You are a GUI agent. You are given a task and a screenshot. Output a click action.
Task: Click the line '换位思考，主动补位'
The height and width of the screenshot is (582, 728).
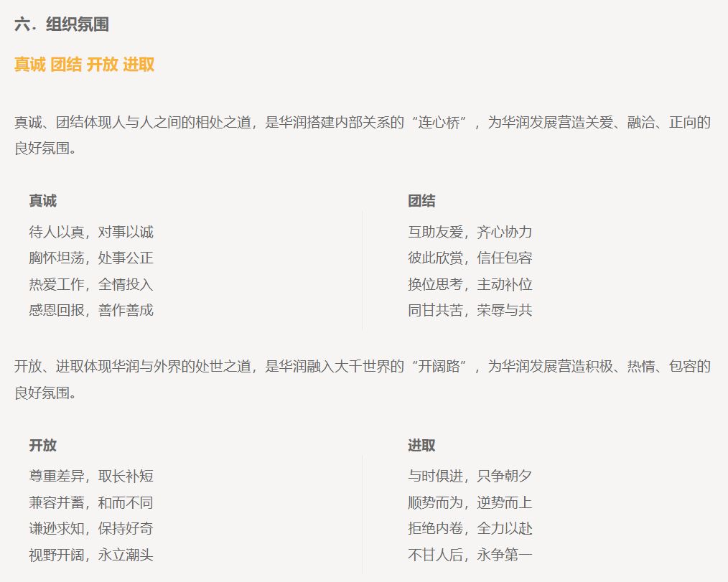(470, 284)
